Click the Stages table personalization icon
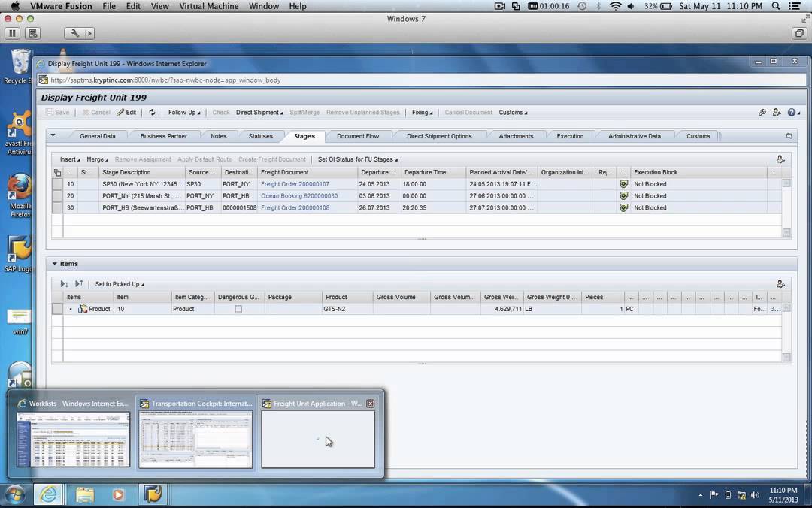The width and height of the screenshot is (812, 508). (x=780, y=159)
